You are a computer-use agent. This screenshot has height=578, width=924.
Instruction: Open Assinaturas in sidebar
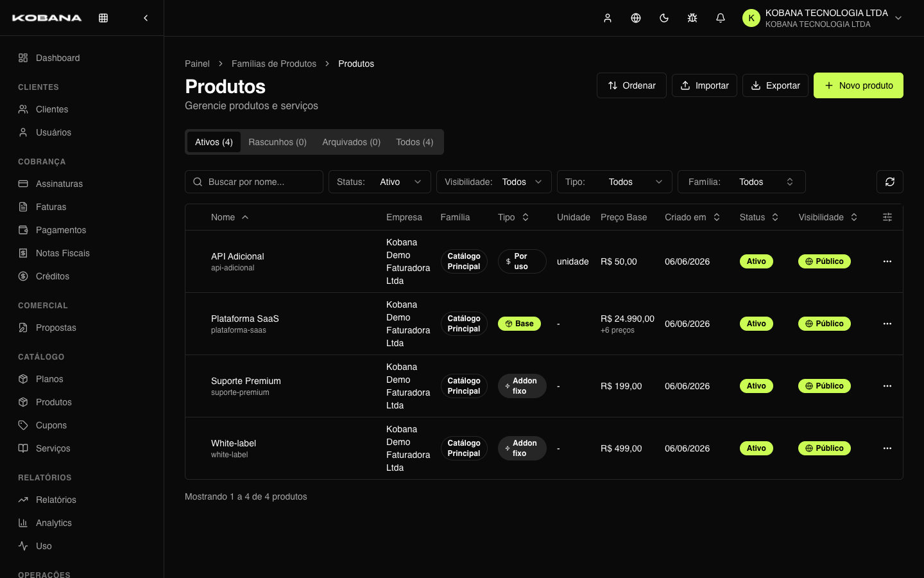tap(82, 184)
